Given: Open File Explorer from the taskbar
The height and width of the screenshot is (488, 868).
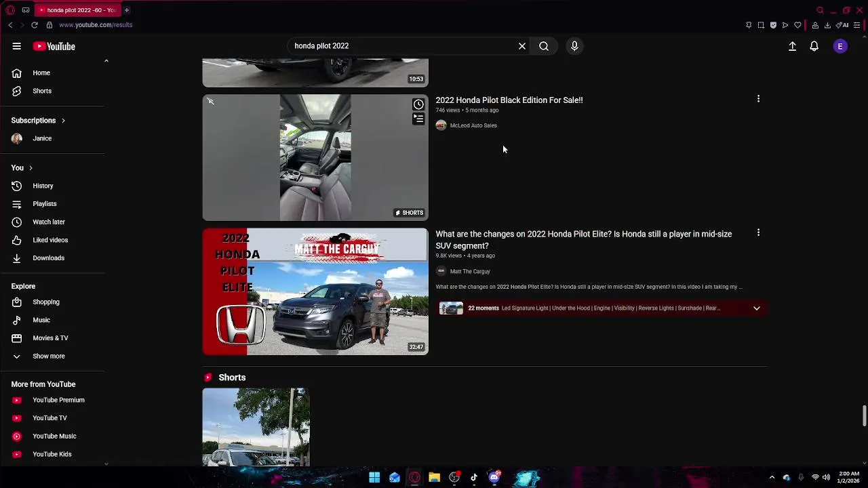Looking at the screenshot, I should (435, 478).
